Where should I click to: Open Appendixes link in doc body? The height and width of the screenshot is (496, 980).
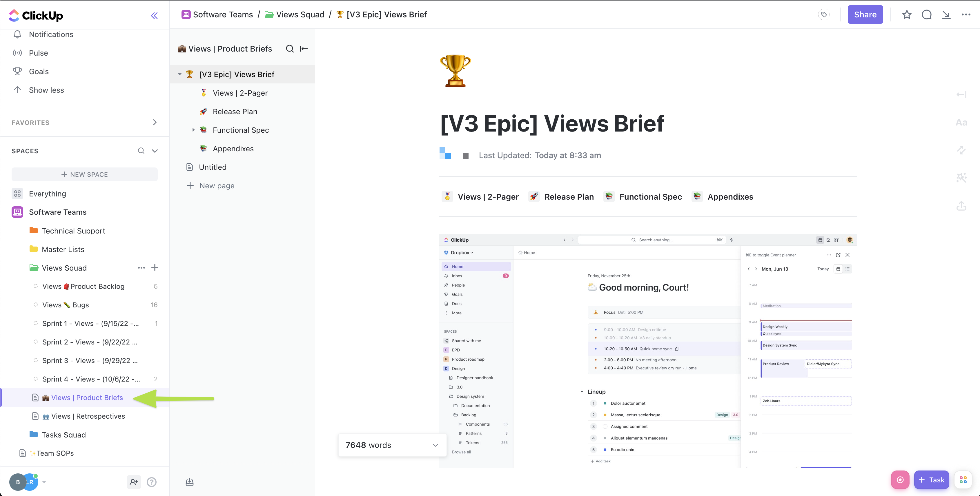point(730,197)
